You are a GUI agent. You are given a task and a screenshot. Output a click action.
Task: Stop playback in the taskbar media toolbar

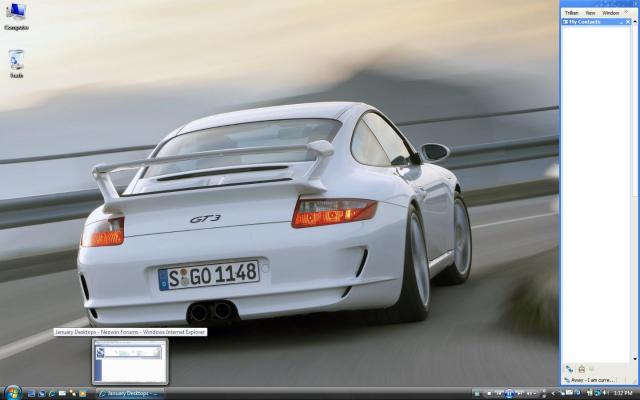[489, 393]
